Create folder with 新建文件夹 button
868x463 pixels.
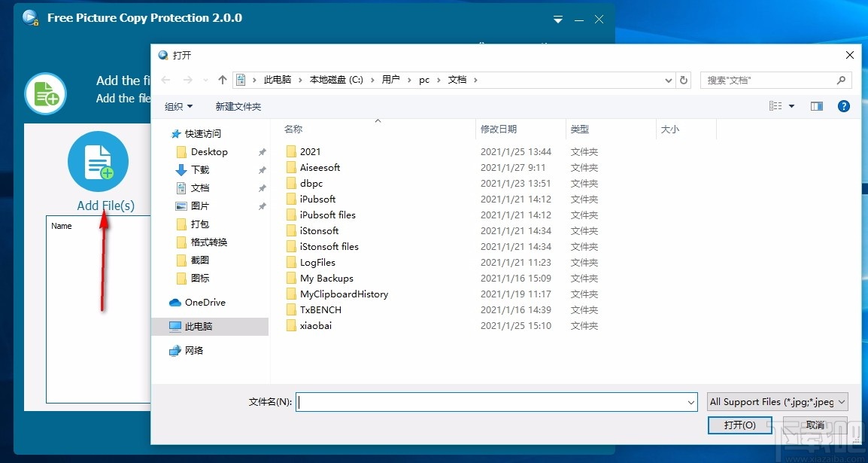[238, 106]
